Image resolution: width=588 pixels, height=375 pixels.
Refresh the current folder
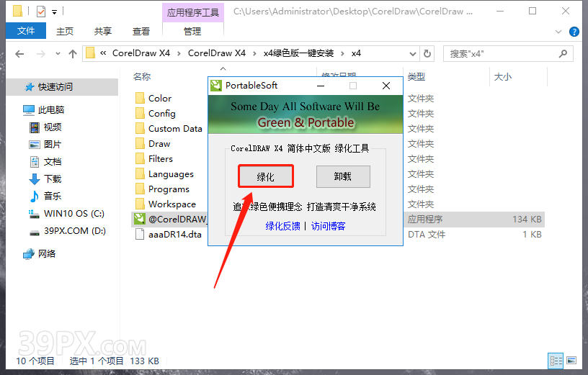(x=427, y=54)
